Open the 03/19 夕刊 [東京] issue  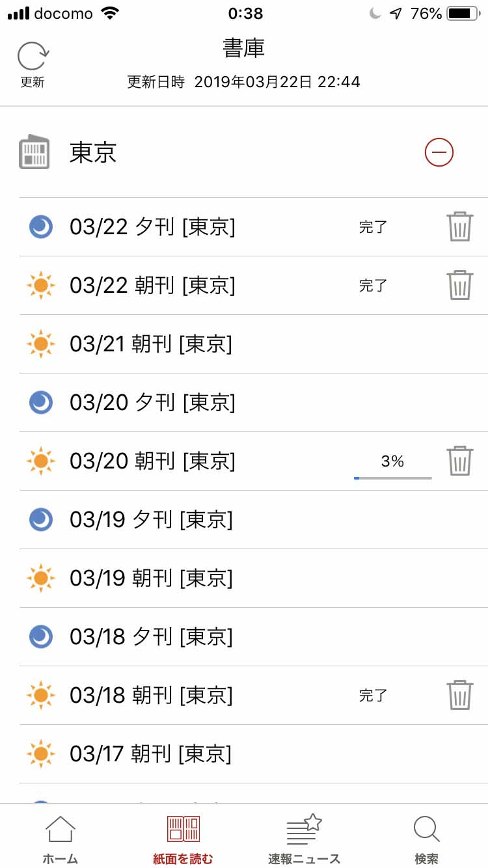click(x=151, y=520)
